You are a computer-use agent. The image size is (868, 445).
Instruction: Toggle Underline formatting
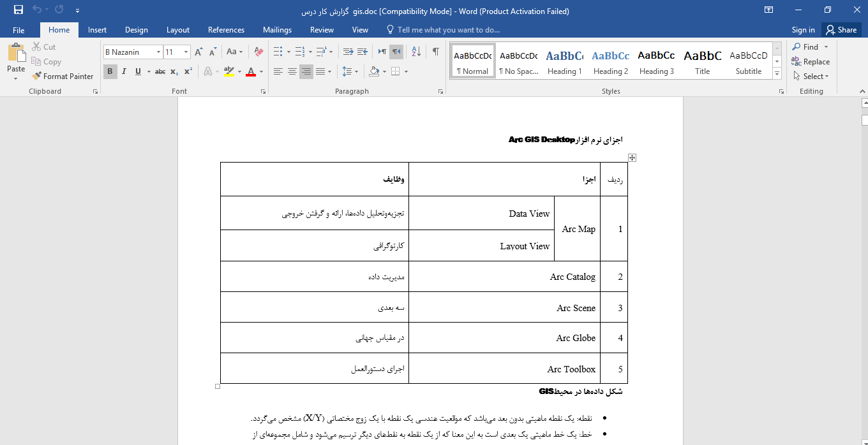[x=138, y=71]
